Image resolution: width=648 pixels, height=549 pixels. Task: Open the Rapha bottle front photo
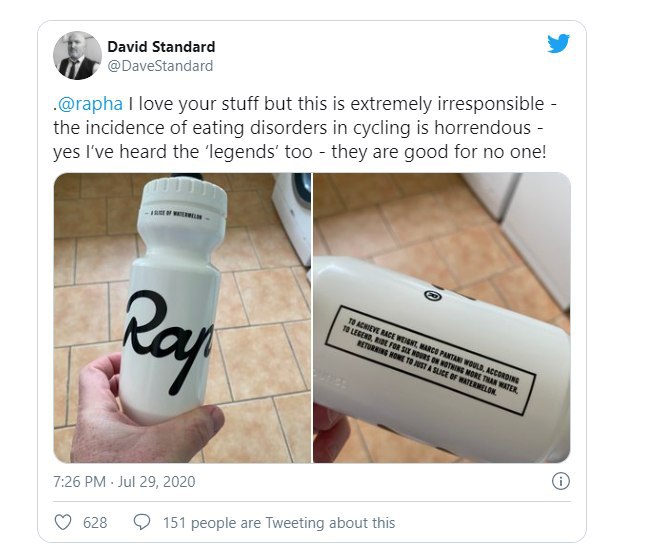click(182, 317)
